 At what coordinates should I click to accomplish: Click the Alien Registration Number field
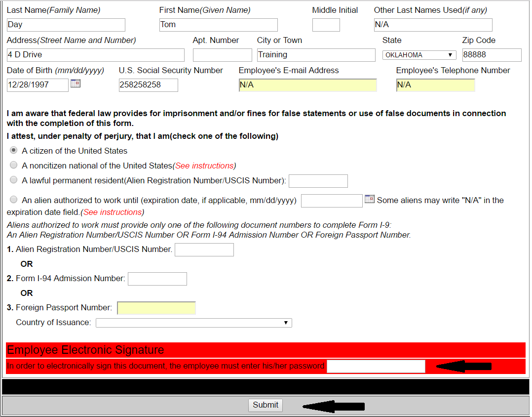204,250
